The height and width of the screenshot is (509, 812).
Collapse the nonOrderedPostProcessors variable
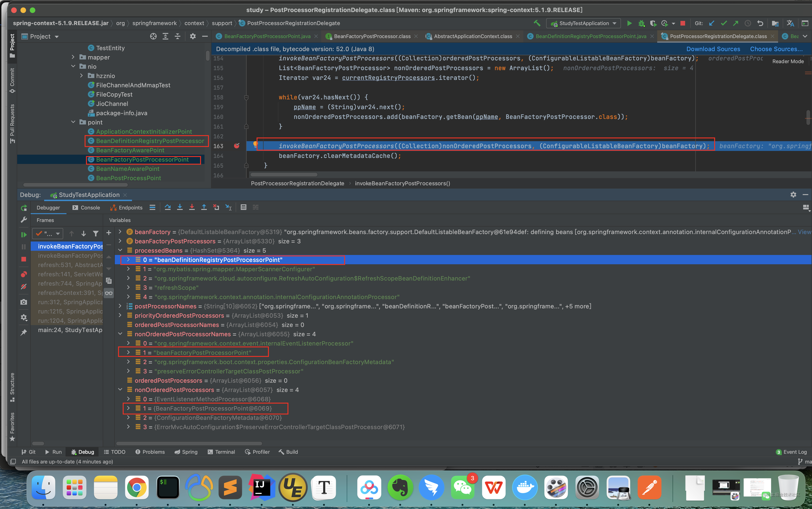(x=120, y=390)
